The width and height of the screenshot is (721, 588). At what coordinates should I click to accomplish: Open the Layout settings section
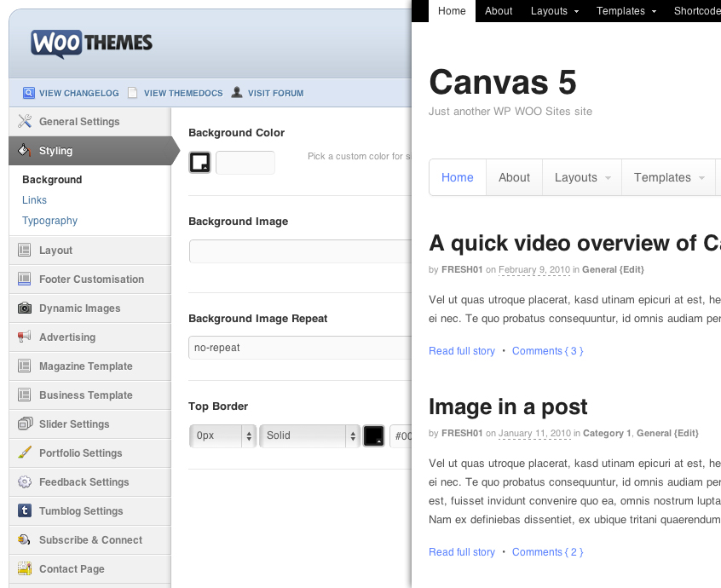pyautogui.click(x=90, y=250)
